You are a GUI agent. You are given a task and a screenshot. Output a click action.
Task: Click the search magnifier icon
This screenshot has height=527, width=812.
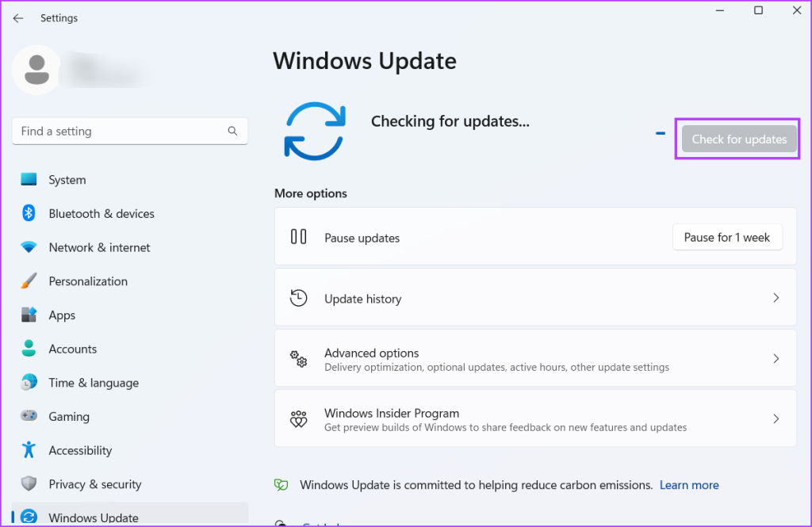point(232,131)
